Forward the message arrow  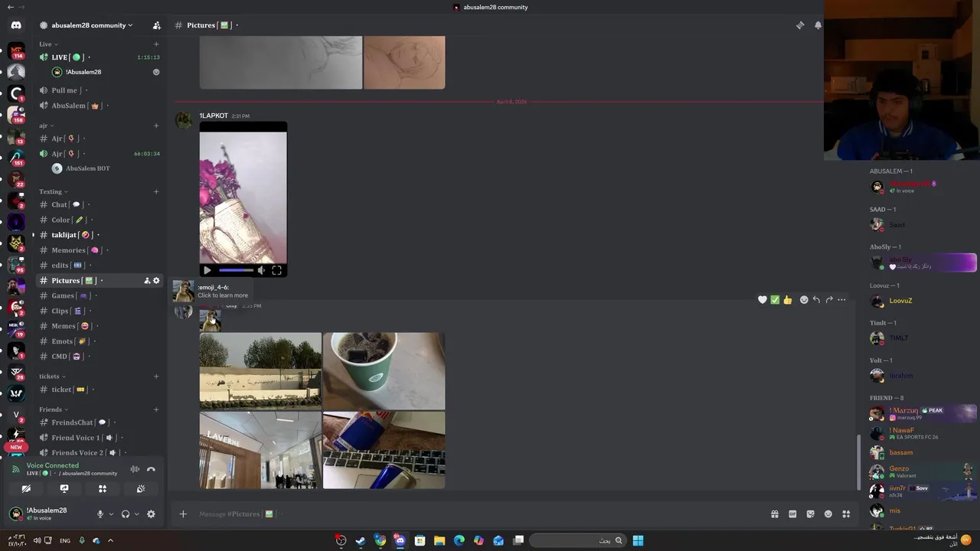point(829,300)
